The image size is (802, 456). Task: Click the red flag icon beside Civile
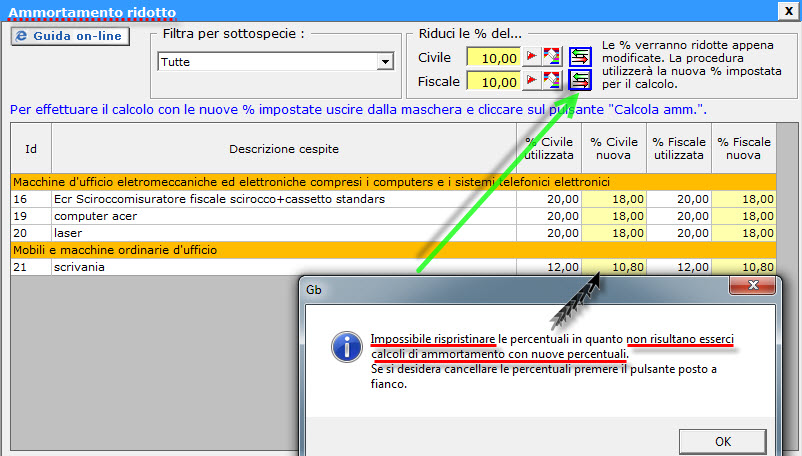[x=532, y=57]
